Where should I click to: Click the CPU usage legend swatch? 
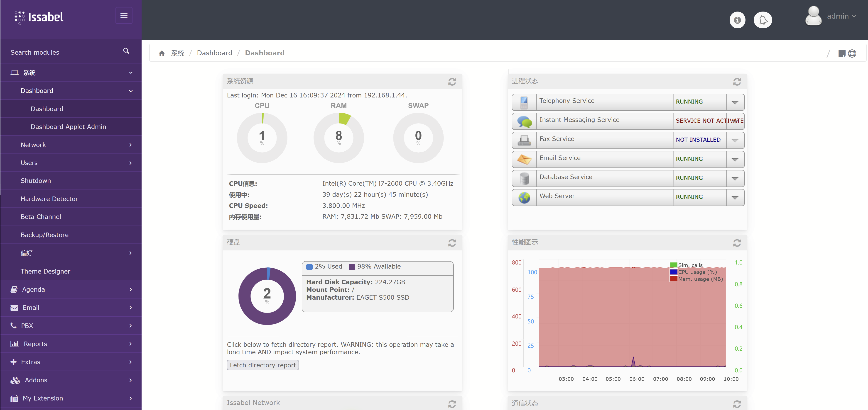(674, 272)
